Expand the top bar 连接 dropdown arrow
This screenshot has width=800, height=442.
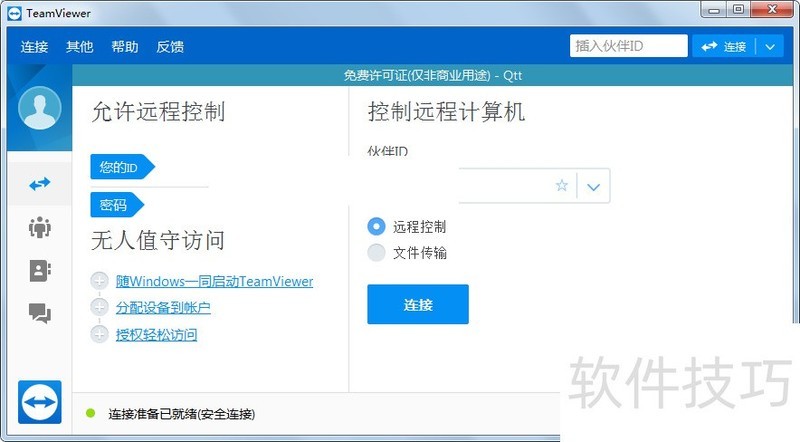click(x=770, y=47)
